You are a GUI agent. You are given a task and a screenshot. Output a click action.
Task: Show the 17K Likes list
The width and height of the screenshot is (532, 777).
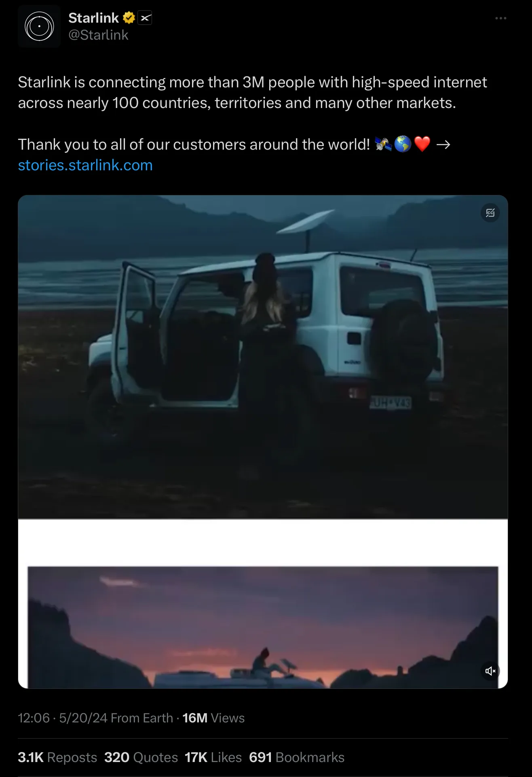[213, 757]
